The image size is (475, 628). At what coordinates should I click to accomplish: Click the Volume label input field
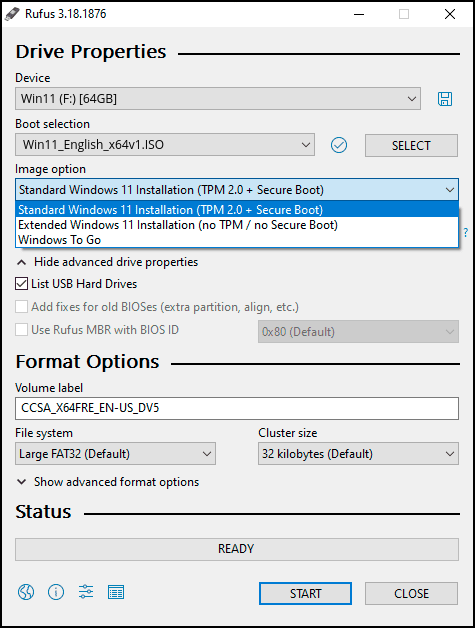[237, 408]
